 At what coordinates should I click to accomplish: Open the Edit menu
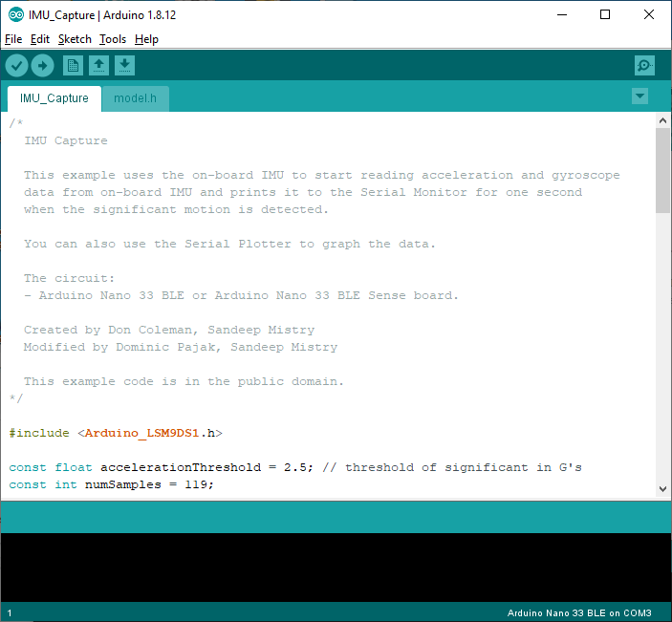click(x=40, y=39)
